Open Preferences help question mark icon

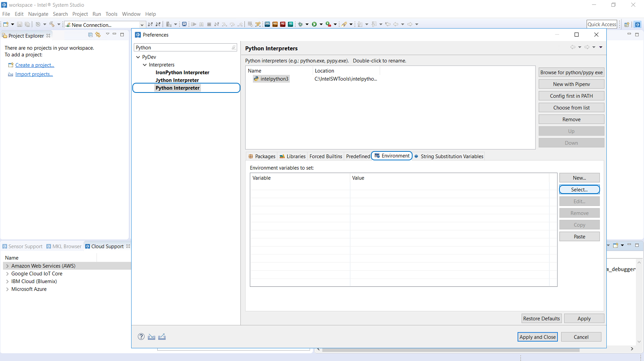pos(141,337)
